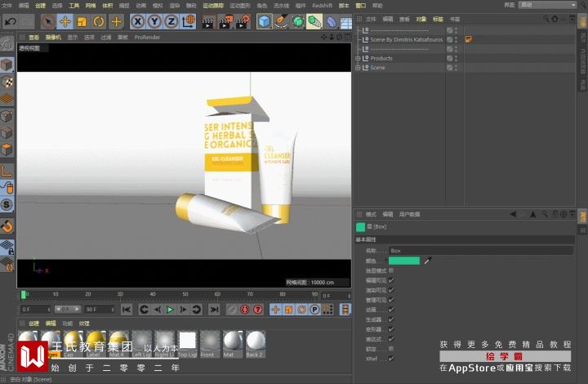588x384 pixels.
Task: Activate the Move tool in the toolbar
Action: pyautogui.click(x=65, y=22)
